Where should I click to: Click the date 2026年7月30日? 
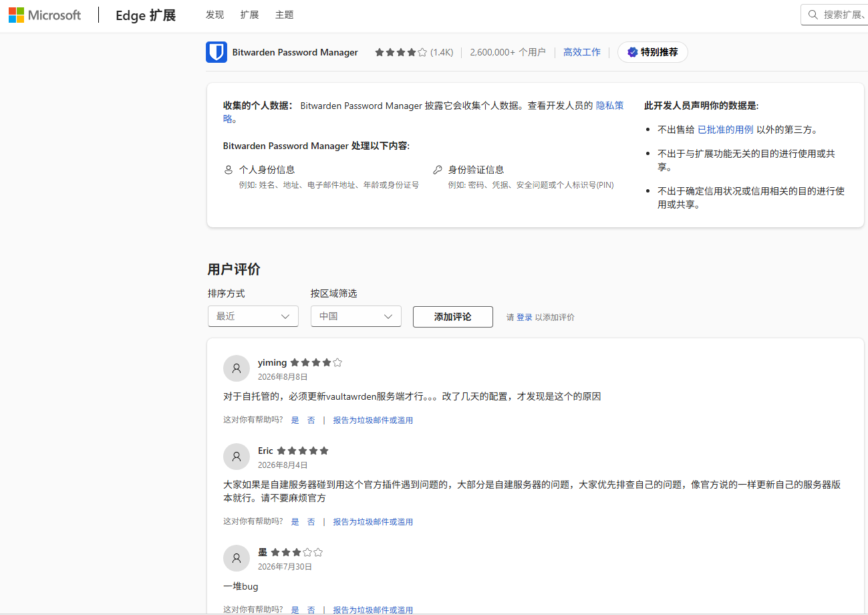[x=285, y=567]
